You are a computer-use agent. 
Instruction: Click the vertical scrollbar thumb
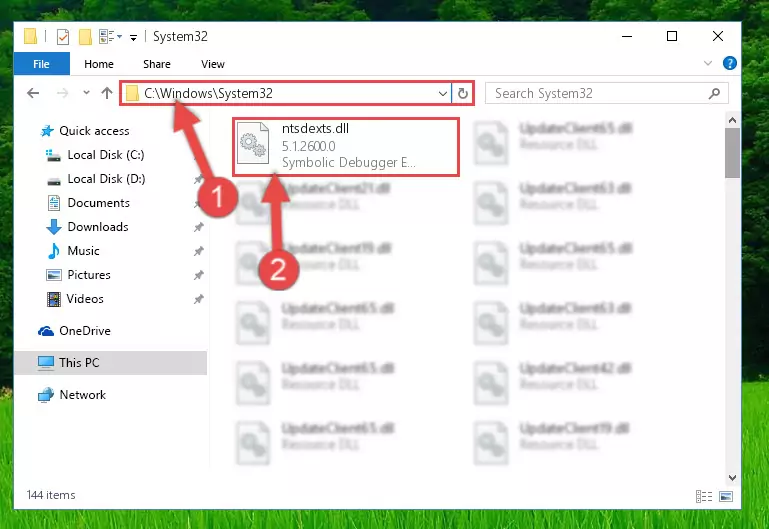[x=732, y=153]
